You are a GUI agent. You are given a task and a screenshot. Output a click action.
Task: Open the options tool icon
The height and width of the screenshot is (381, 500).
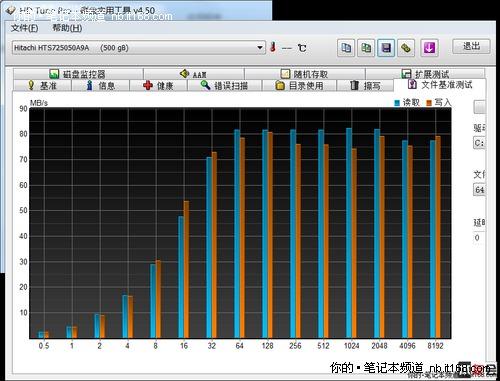(x=406, y=48)
